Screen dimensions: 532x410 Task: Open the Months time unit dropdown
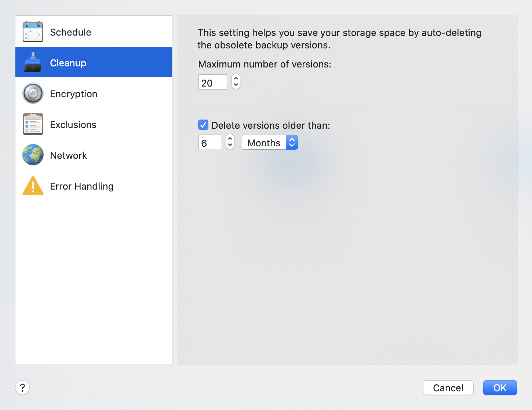269,142
